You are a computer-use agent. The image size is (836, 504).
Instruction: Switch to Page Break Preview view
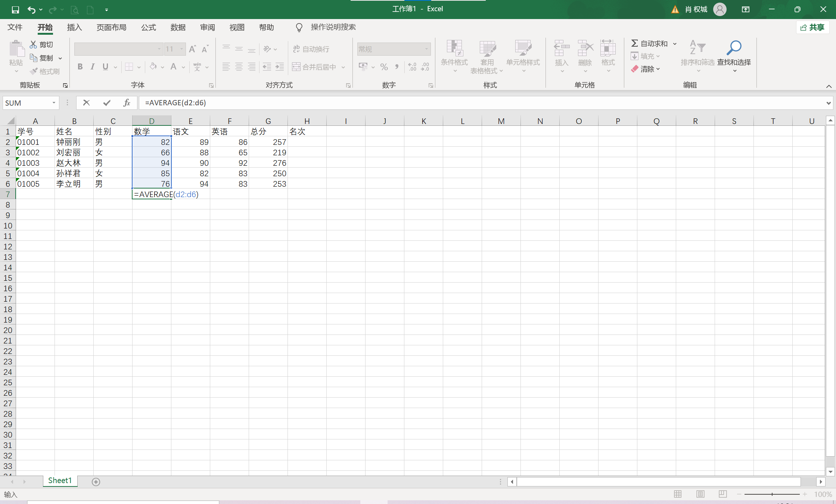(722, 494)
